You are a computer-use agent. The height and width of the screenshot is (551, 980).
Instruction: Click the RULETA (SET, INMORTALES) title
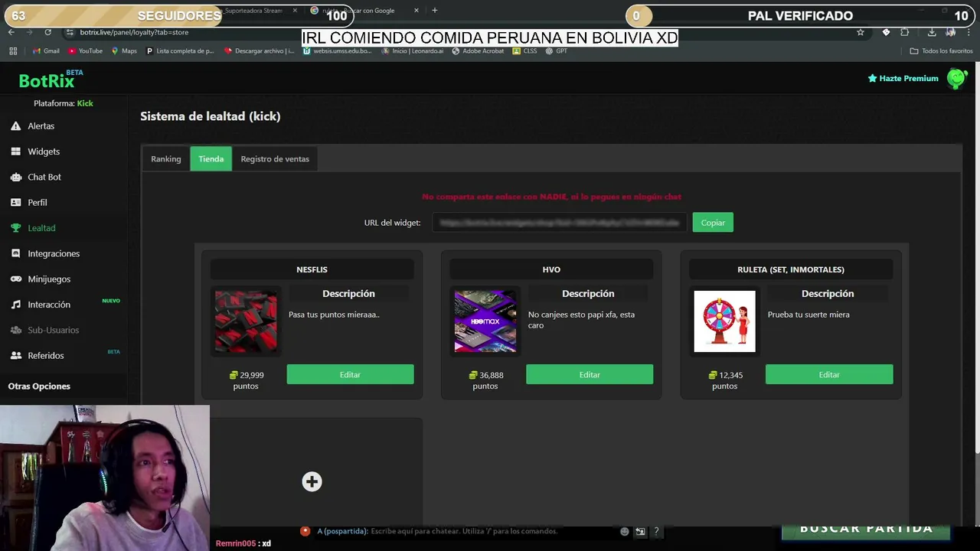point(791,269)
